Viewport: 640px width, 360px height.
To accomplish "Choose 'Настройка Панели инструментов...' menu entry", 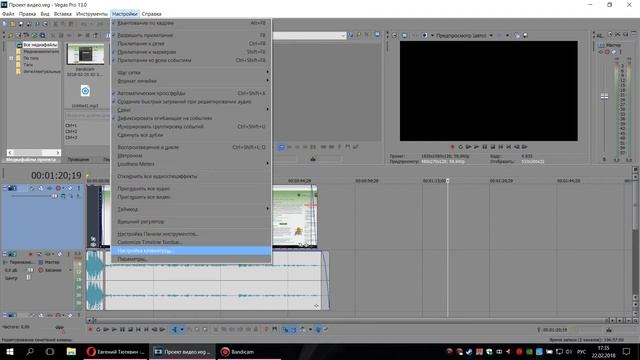I will coord(191,234).
